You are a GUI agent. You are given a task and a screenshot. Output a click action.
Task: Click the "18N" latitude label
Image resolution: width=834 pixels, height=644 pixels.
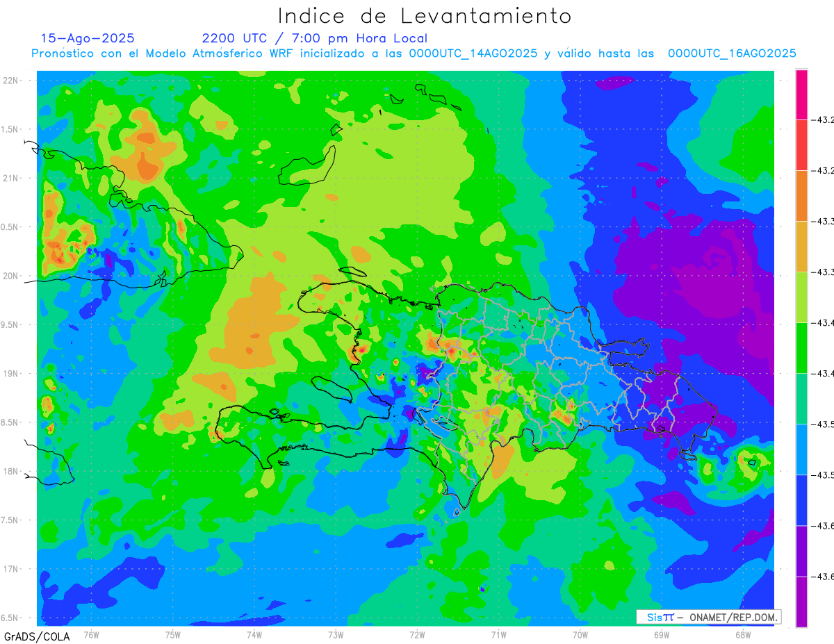[x=11, y=471]
